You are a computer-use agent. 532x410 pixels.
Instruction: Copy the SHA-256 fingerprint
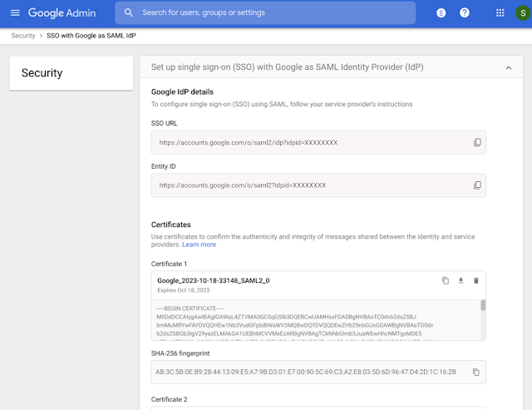tap(476, 372)
